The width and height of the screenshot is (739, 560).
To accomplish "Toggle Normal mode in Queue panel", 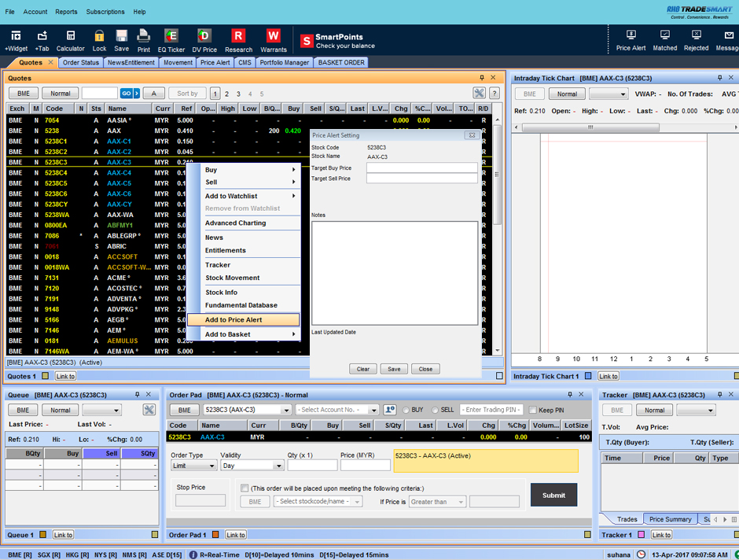I will point(61,410).
